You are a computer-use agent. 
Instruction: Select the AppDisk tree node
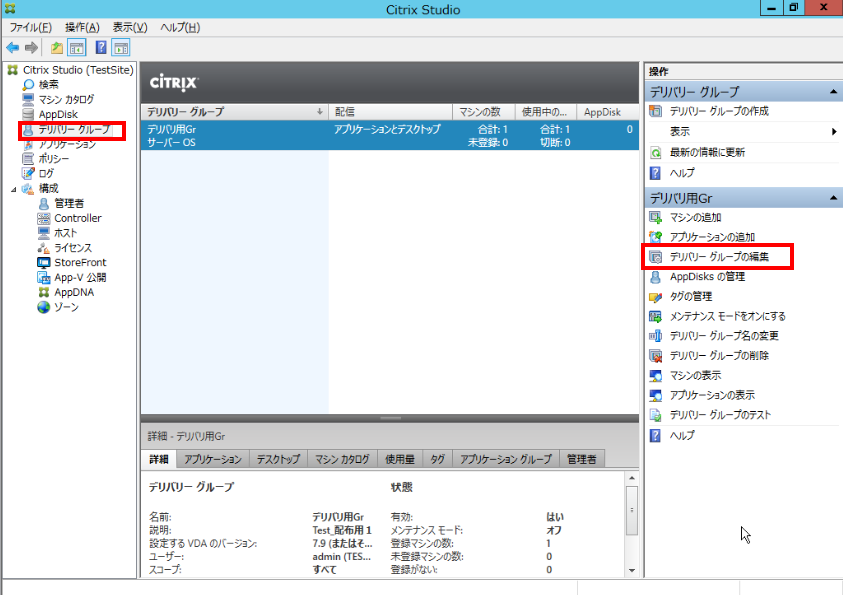point(58,114)
